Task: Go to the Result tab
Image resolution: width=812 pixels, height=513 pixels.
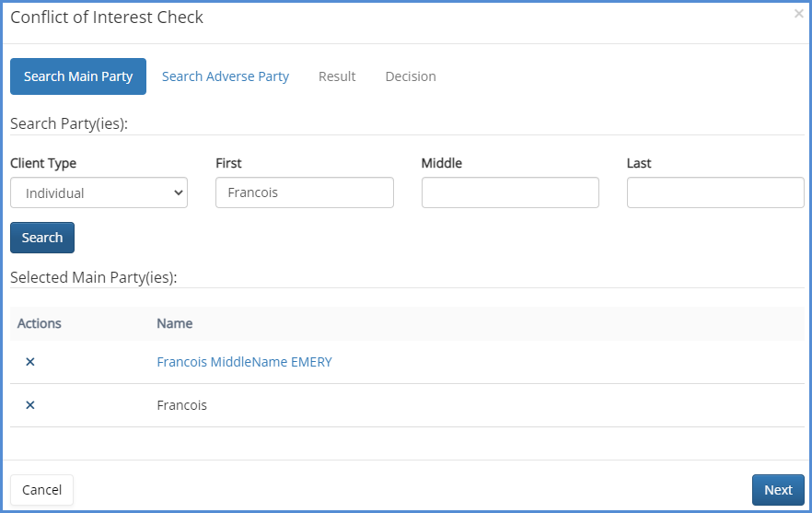Action: (x=337, y=76)
